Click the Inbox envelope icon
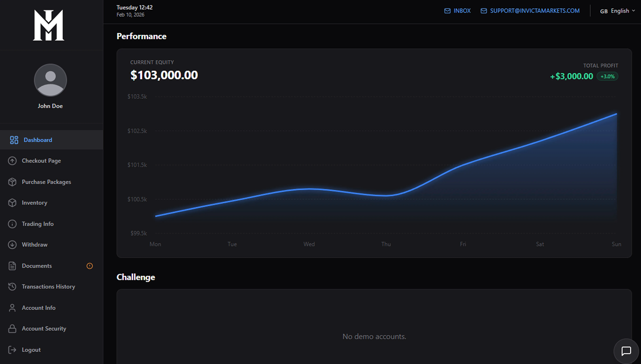Screen dimensions: 641x364 [x=448, y=11]
